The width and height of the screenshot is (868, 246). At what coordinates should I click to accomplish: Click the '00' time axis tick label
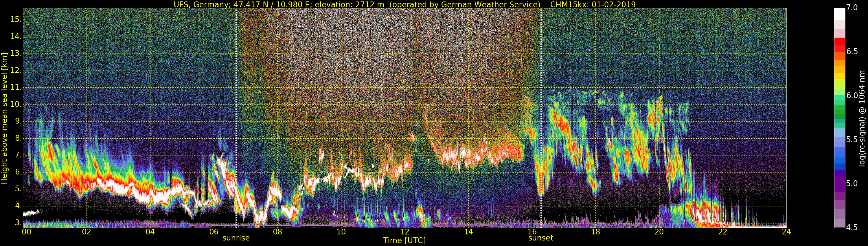pos(27,232)
